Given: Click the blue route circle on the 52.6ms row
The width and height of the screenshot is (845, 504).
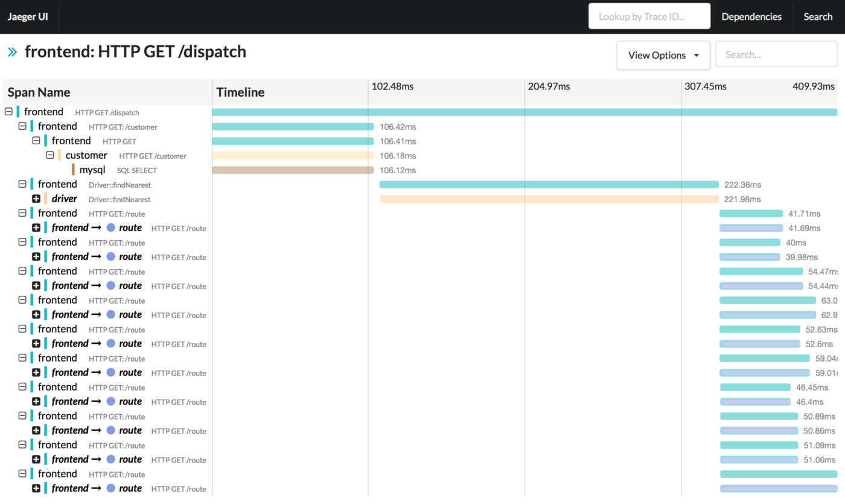Looking at the screenshot, I should coord(110,343).
